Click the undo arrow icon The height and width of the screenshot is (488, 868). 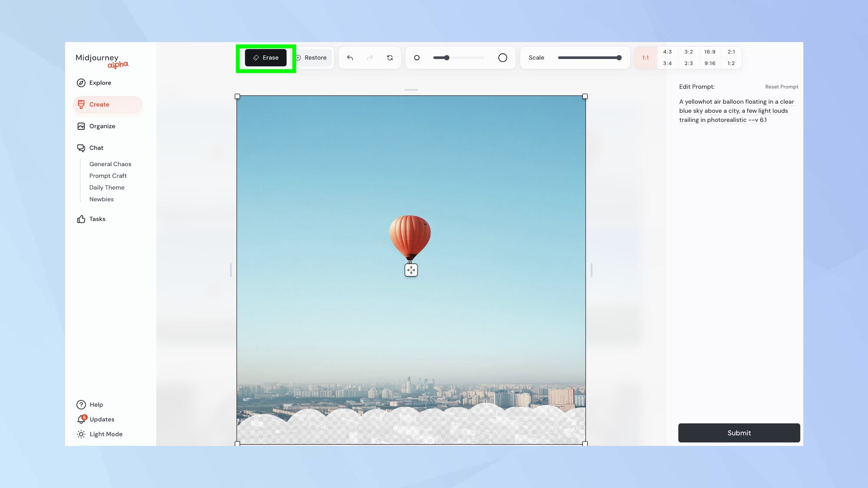[350, 57]
